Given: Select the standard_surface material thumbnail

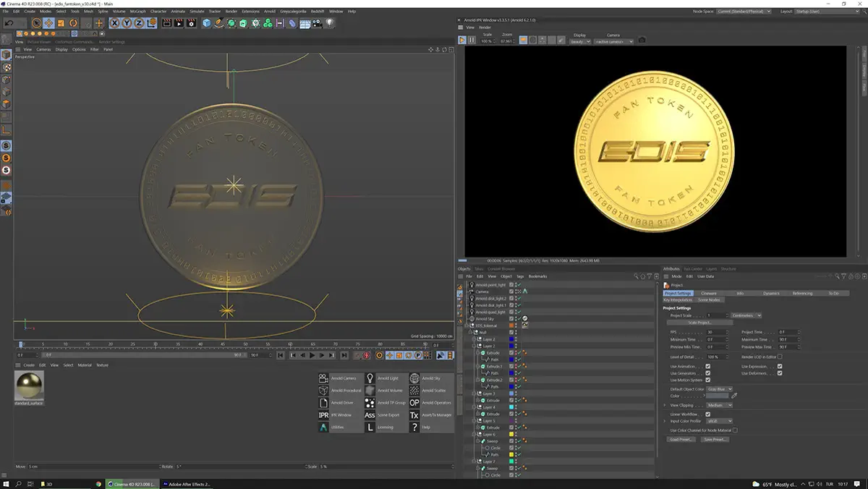Looking at the screenshot, I should click(29, 387).
